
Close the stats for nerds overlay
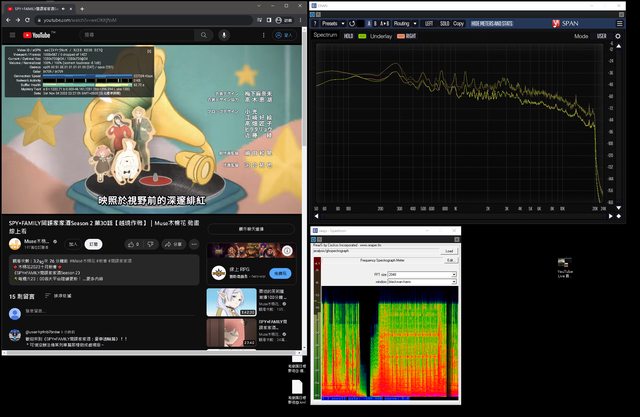point(149,51)
